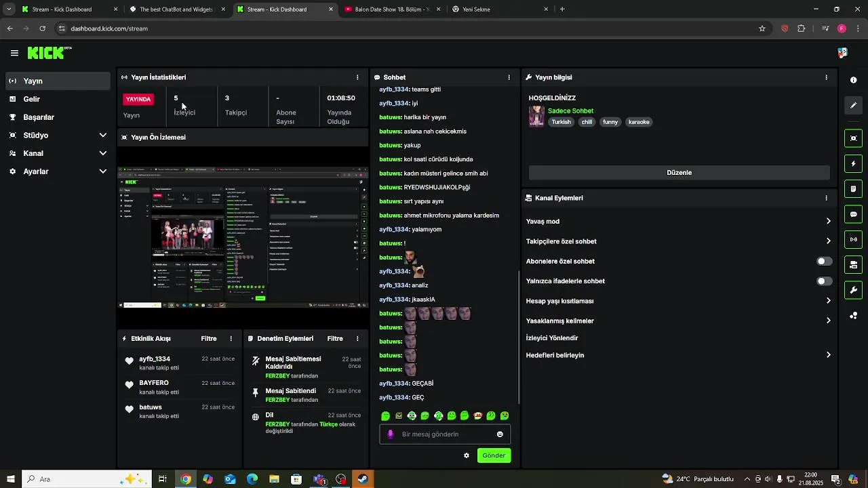Click the info icon in right sidebar
868x488 pixels.
tap(853, 80)
